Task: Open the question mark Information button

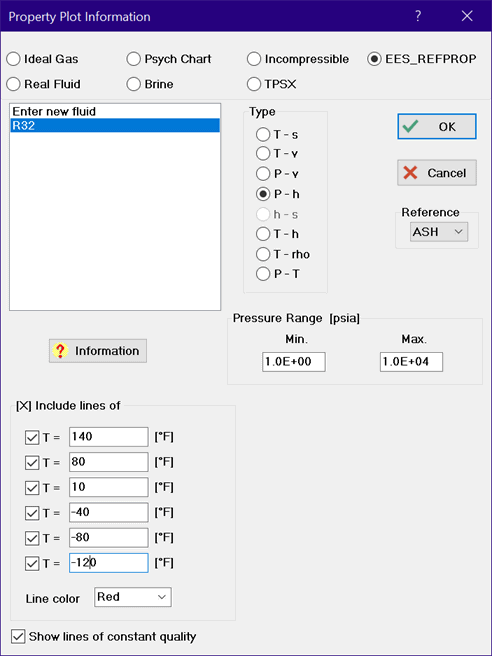Action: [98, 351]
